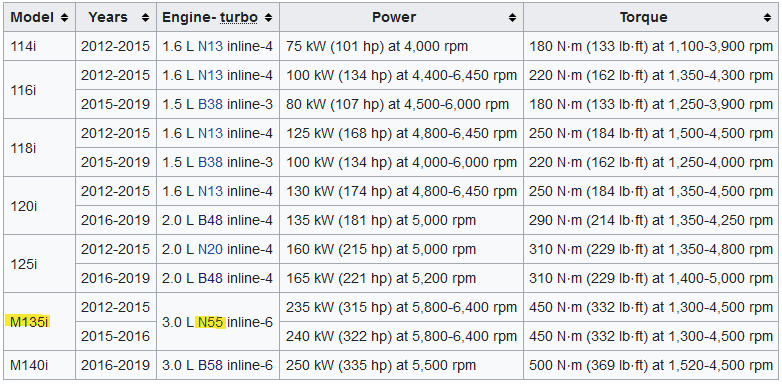The width and height of the screenshot is (782, 384).
Task: Open B38 link in 116i 2015-2019 row
Action: [210, 104]
